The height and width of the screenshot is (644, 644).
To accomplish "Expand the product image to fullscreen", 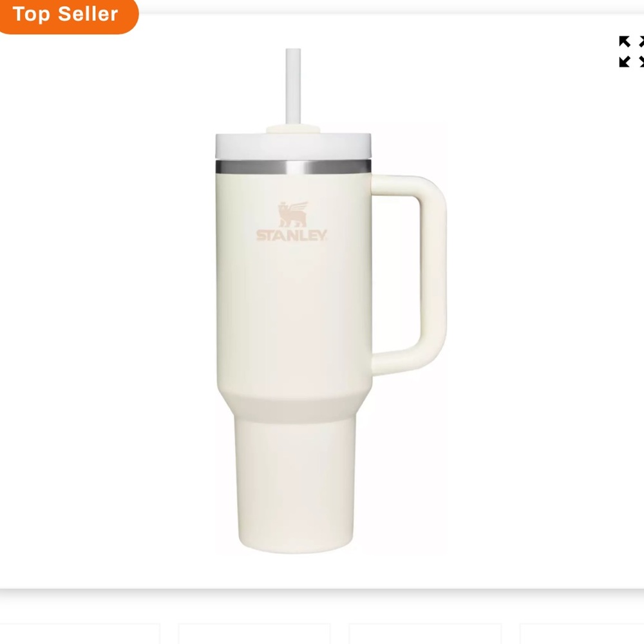I will point(632,52).
